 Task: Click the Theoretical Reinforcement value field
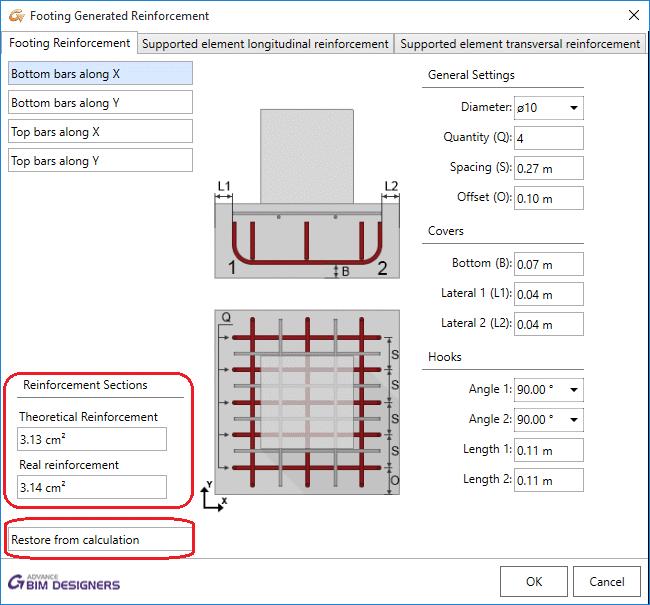pos(92,439)
